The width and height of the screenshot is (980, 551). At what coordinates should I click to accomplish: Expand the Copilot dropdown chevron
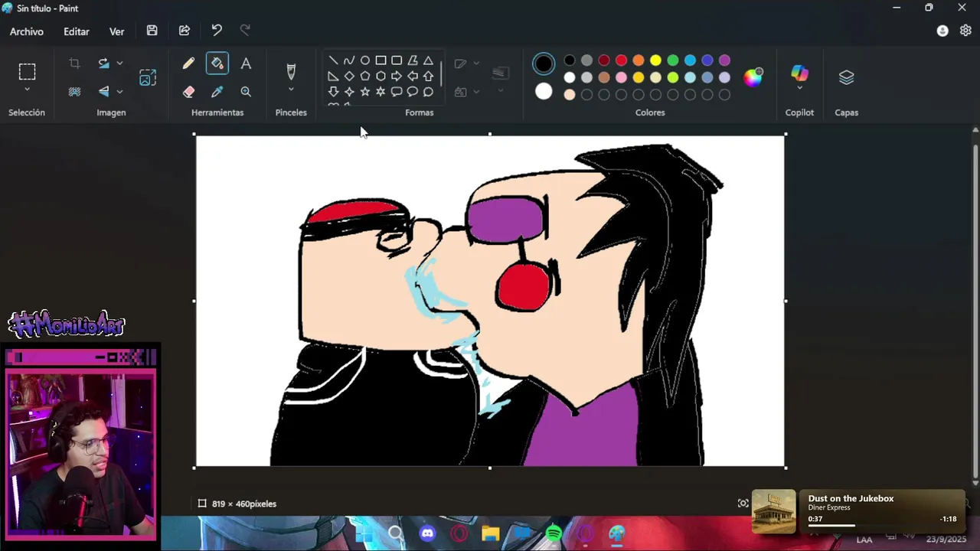[x=799, y=88]
